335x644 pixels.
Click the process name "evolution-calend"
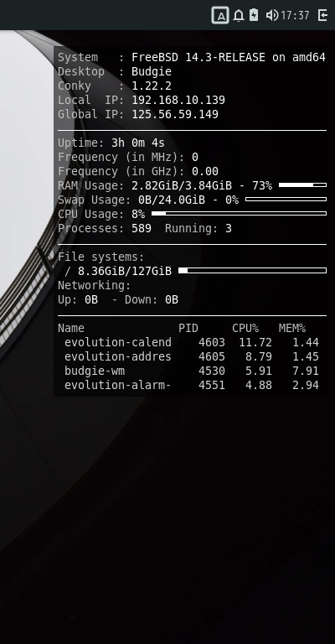coord(118,342)
